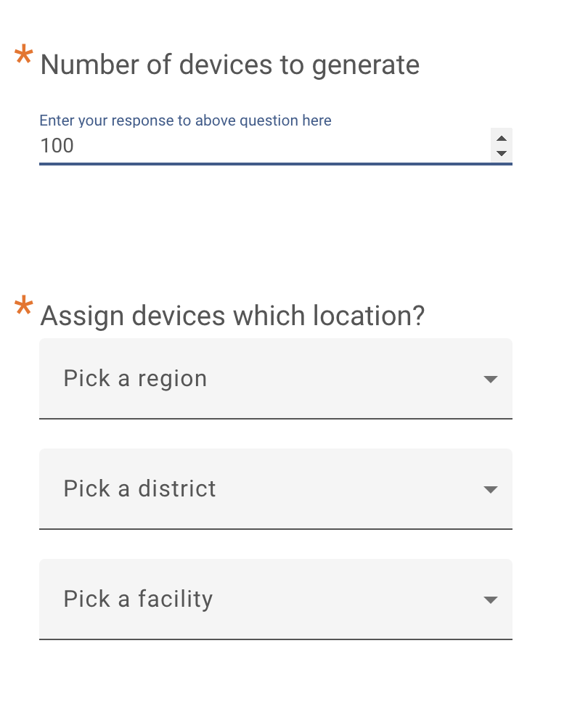This screenshot has height=720, width=588.
Task: Click the increment arrow on device count
Action: (502, 139)
